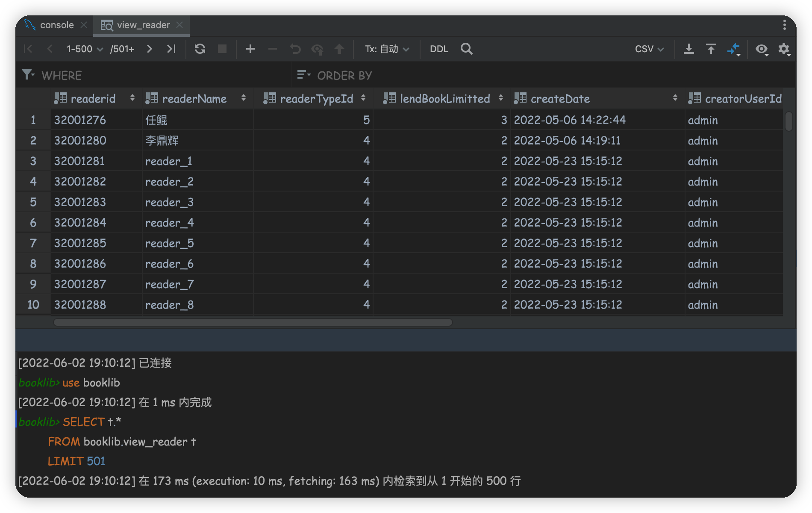Image resolution: width=812 pixels, height=513 pixels.
Task: Jump to last page icon
Action: [171, 49]
